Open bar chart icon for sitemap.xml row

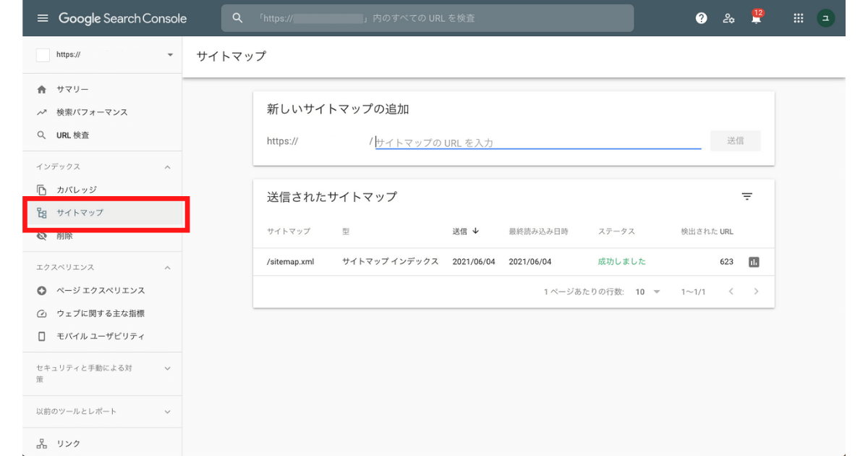click(x=754, y=262)
